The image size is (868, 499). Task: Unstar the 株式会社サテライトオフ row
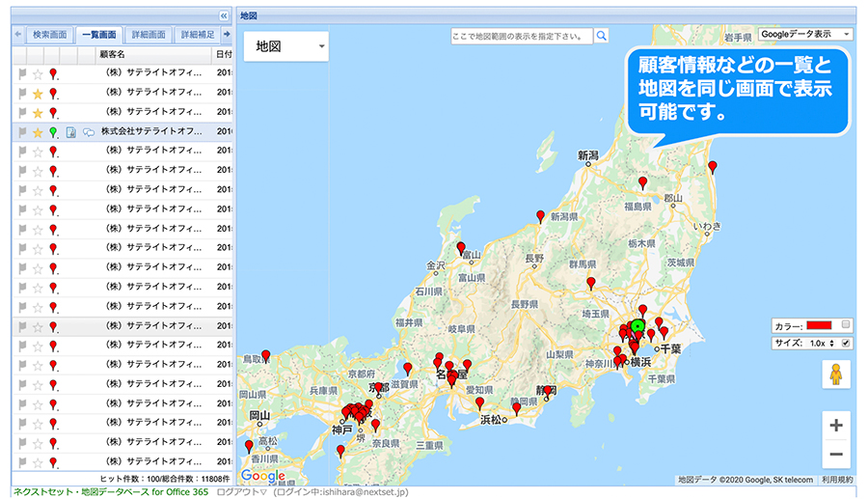[x=38, y=132]
